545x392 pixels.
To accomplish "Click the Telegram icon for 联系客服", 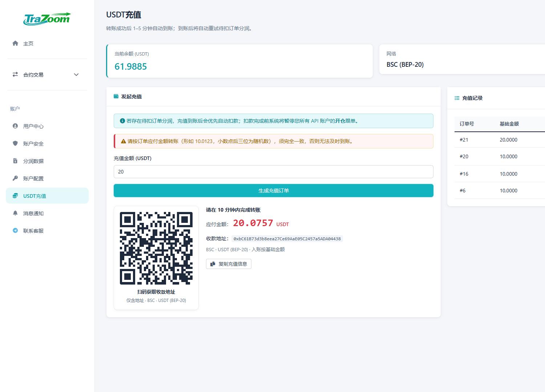I will 15,230.
